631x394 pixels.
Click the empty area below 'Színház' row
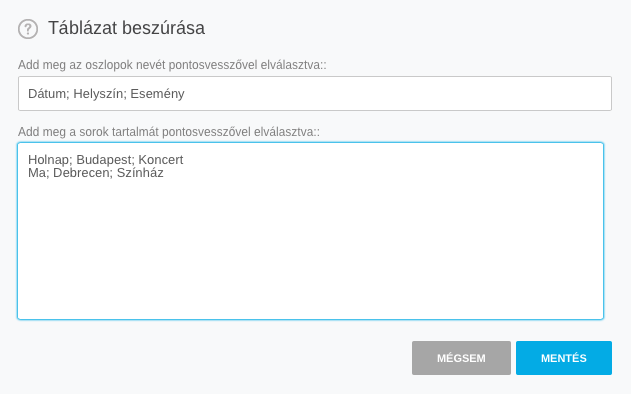click(x=310, y=250)
